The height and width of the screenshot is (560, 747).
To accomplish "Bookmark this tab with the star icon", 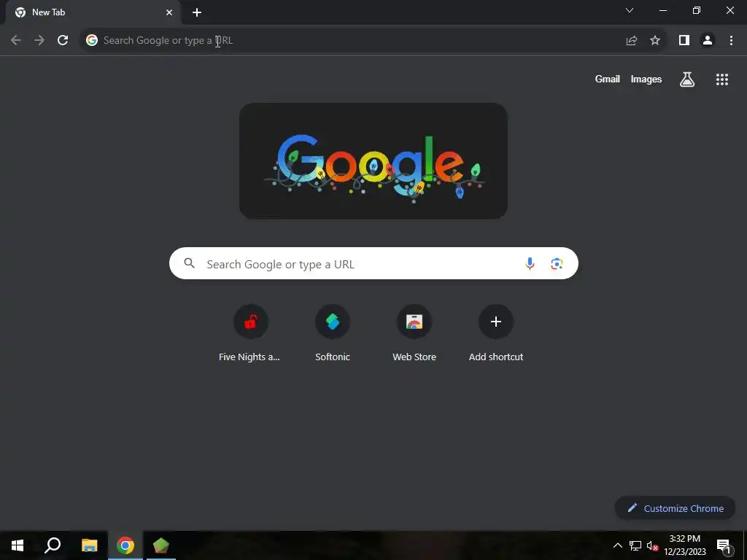I will pyautogui.click(x=655, y=41).
